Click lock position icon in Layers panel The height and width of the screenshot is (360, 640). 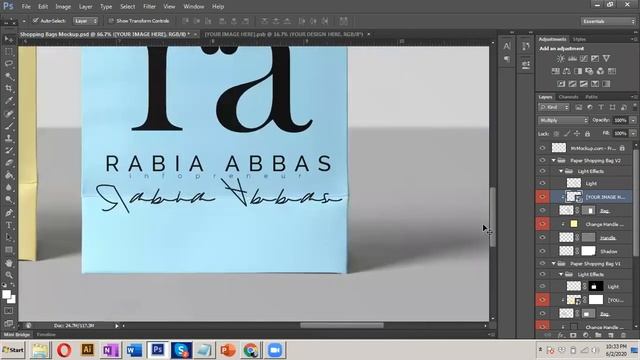point(577,133)
